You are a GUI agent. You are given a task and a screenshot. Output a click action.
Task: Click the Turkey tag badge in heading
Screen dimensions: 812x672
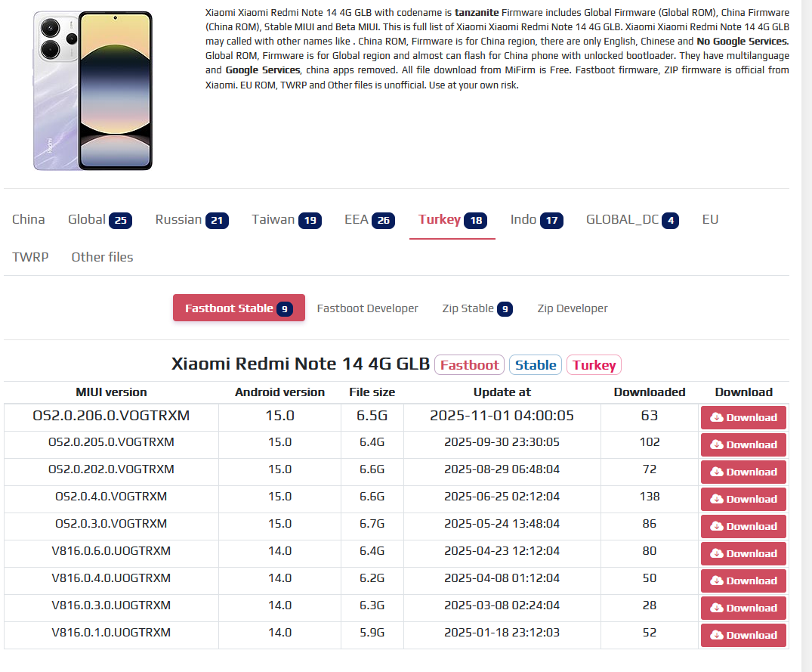coord(594,365)
